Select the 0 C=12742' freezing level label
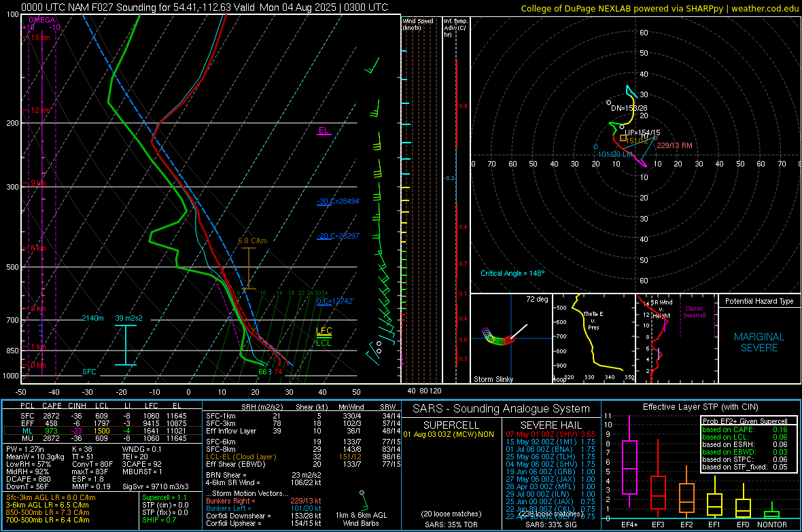The height and width of the screenshot is (532, 802). (x=335, y=301)
